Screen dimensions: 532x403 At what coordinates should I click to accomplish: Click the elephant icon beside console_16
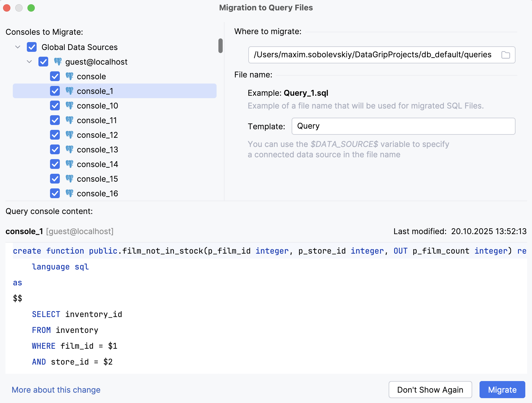click(x=70, y=194)
